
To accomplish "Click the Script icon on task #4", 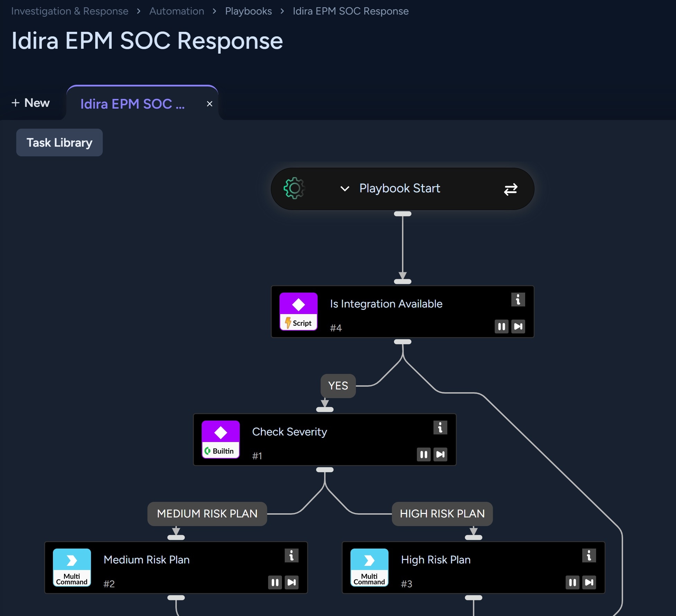I will tap(299, 312).
